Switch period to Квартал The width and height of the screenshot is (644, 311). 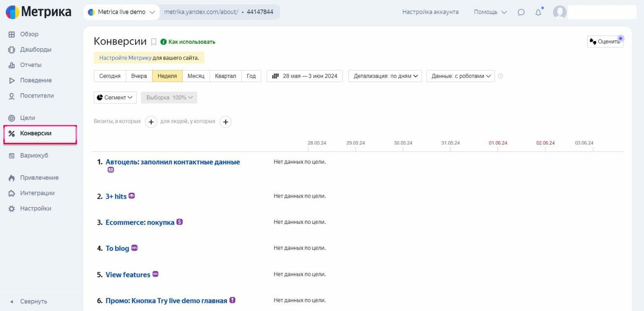point(226,76)
